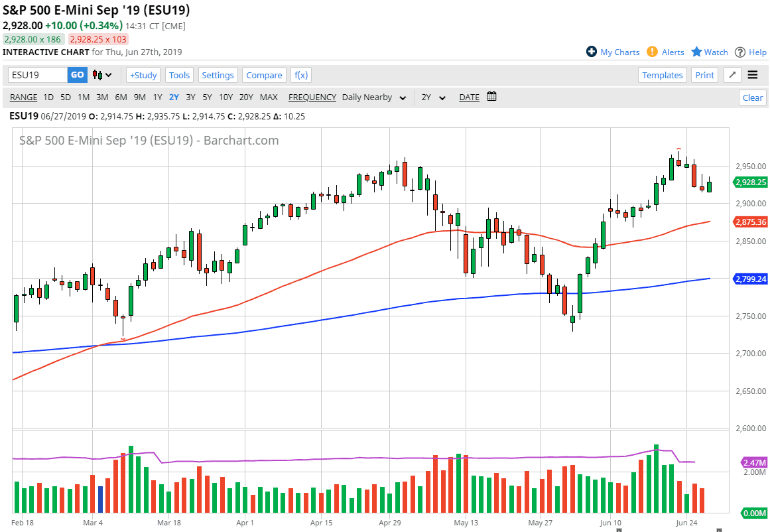This screenshot has height=532, width=770.
Task: Open the Tools menu
Action: pyautogui.click(x=179, y=75)
